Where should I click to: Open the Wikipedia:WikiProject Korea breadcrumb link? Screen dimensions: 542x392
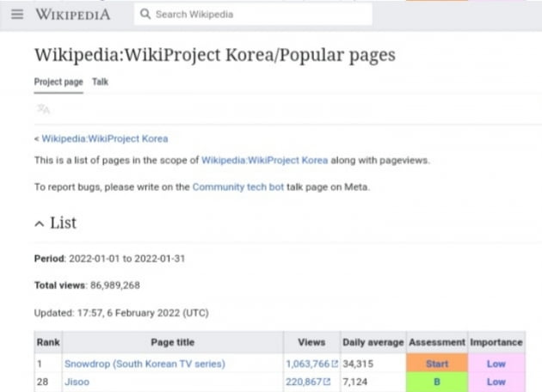(x=105, y=139)
